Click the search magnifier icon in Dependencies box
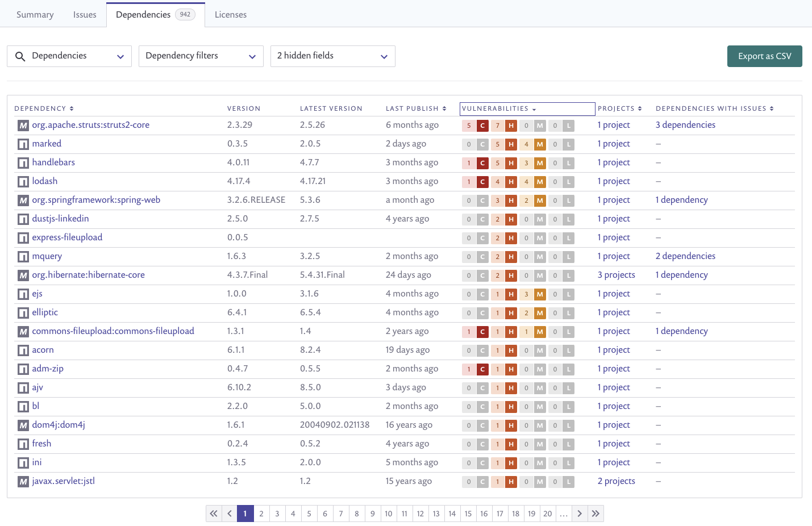The image size is (812, 526). pyautogui.click(x=20, y=56)
